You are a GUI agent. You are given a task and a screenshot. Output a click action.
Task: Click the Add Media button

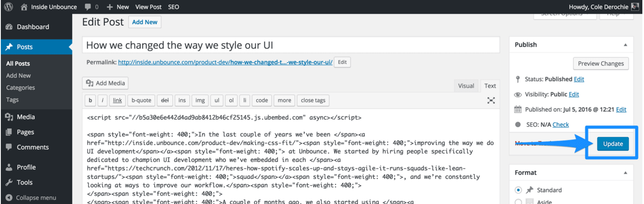click(105, 83)
